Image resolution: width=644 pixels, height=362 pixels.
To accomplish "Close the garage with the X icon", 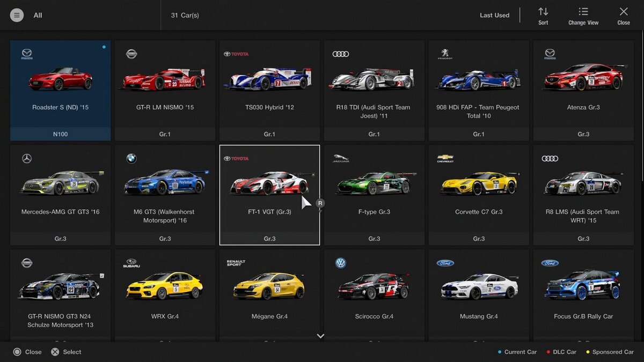I will click(624, 12).
